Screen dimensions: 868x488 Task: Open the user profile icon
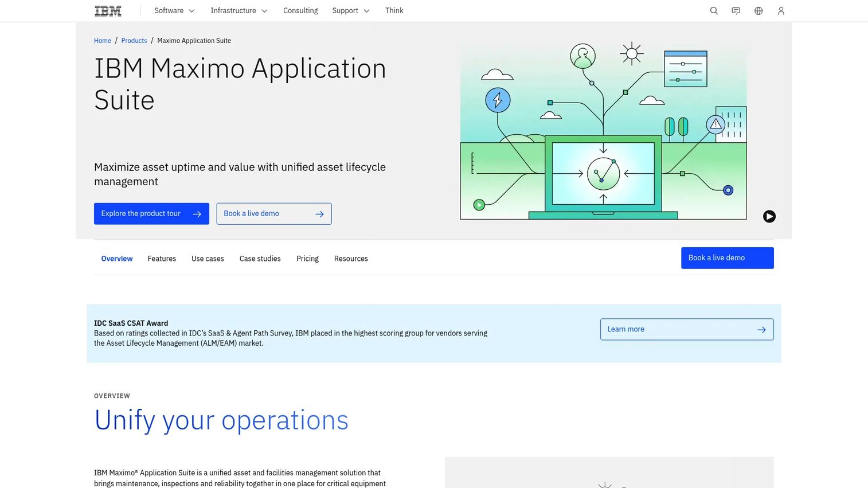(x=781, y=11)
